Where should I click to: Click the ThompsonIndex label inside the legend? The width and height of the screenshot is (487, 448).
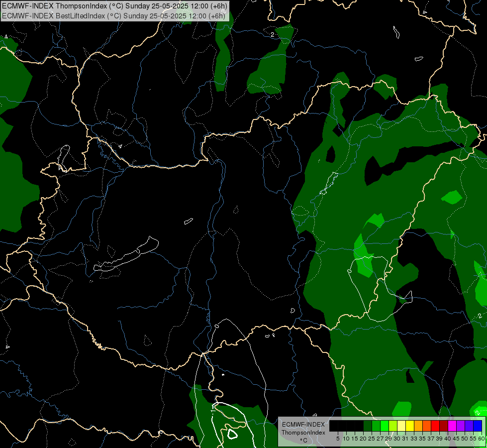[x=303, y=433]
